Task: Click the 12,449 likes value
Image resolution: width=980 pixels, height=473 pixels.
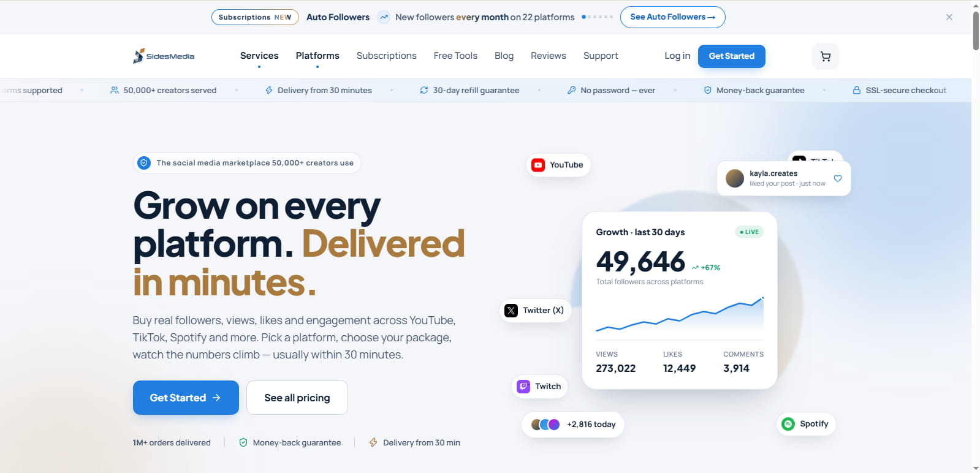Action: [679, 368]
